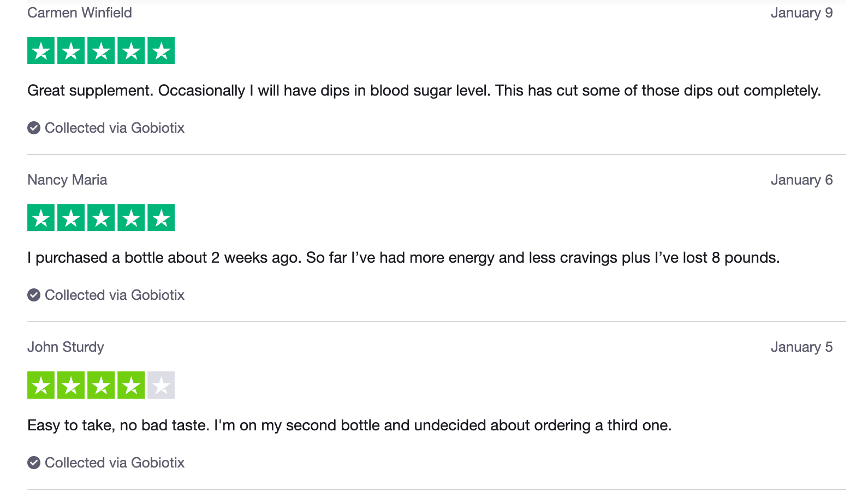Click the fifth star of Carmen Winfield's rating
The height and width of the screenshot is (497, 868).
161,51
